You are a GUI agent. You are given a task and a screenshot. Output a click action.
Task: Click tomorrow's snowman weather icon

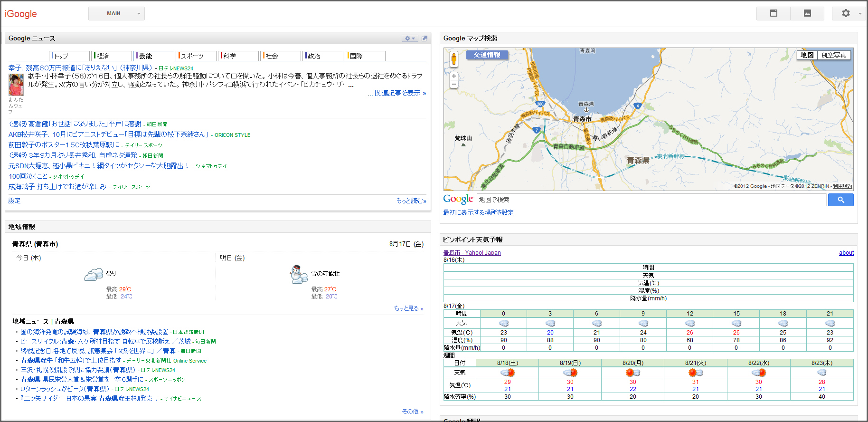point(299,274)
